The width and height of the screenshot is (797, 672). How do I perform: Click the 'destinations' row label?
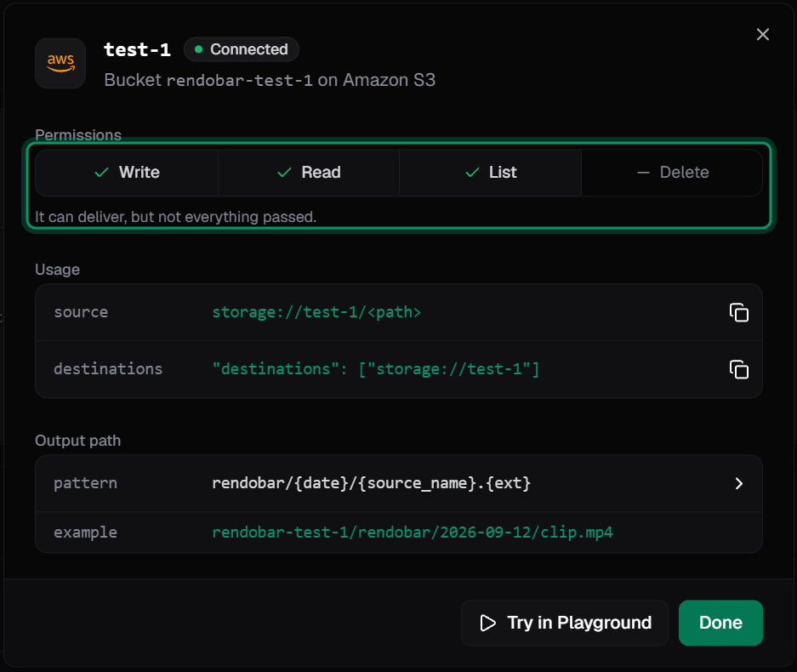tap(108, 369)
